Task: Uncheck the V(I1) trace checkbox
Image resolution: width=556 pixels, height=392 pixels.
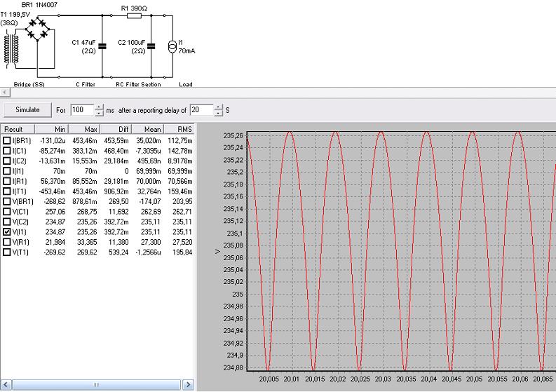Action: pyautogui.click(x=7, y=231)
